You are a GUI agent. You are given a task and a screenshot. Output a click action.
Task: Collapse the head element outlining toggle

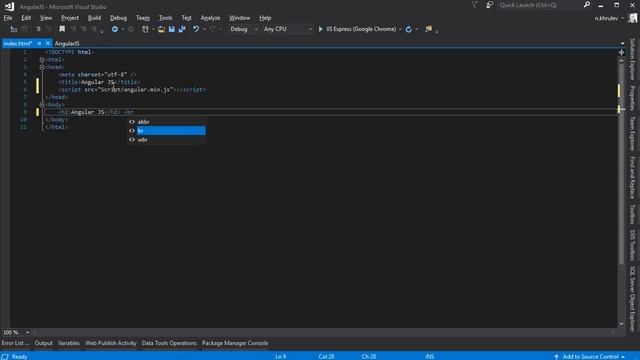coord(42,67)
